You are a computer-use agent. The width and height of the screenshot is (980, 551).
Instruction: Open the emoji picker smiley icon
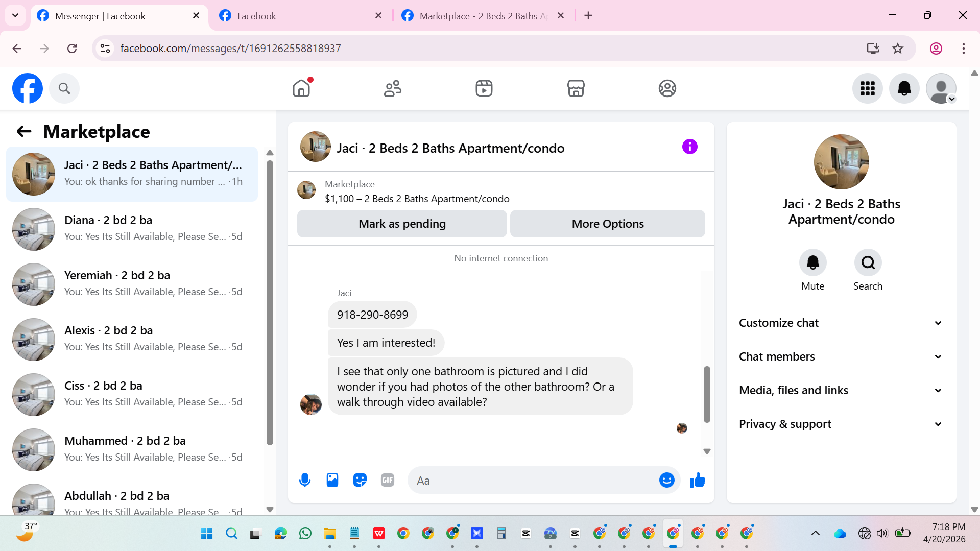pyautogui.click(x=666, y=481)
